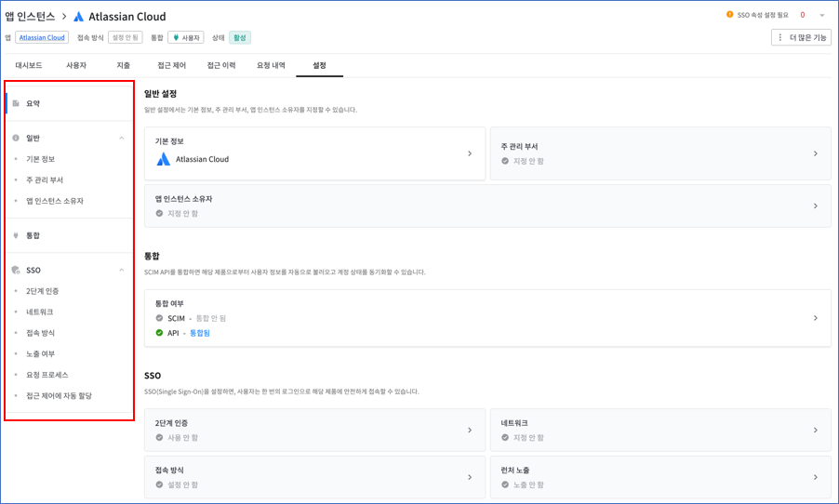
Task: Click the green check icon beside API
Action: point(159,333)
